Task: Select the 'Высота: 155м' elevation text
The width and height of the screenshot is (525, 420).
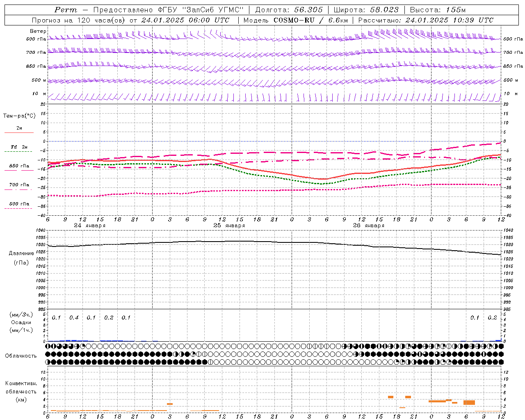Action: coord(438,10)
